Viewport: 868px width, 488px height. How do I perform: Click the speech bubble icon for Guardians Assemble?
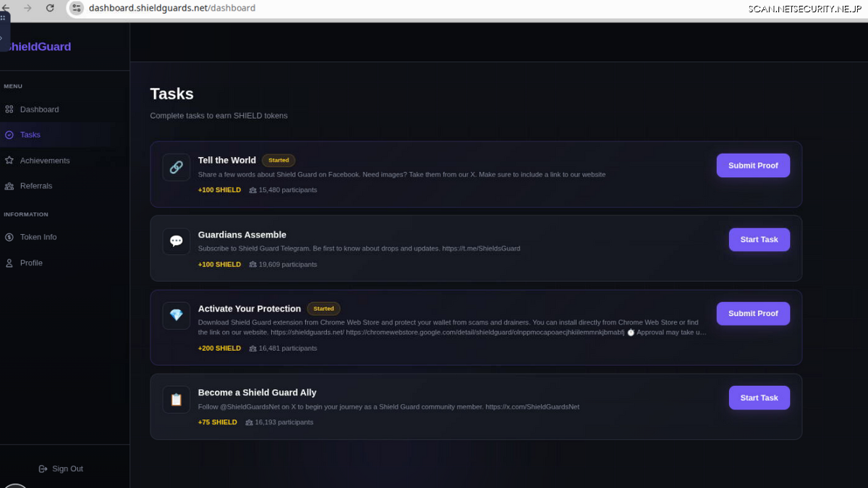[176, 241]
